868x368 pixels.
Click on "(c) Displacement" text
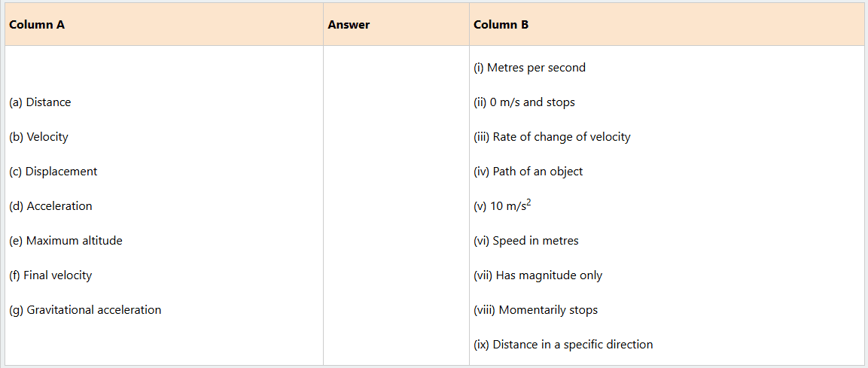pos(53,172)
